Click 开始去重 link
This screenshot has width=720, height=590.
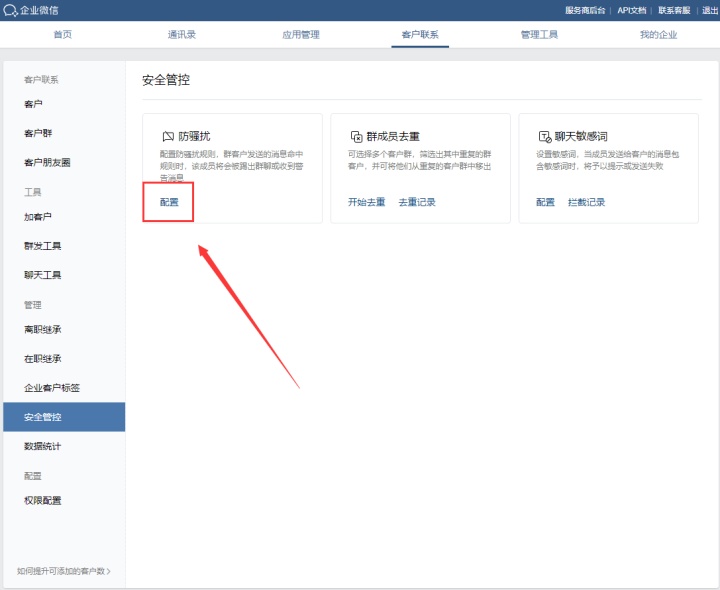pyautogui.click(x=366, y=202)
